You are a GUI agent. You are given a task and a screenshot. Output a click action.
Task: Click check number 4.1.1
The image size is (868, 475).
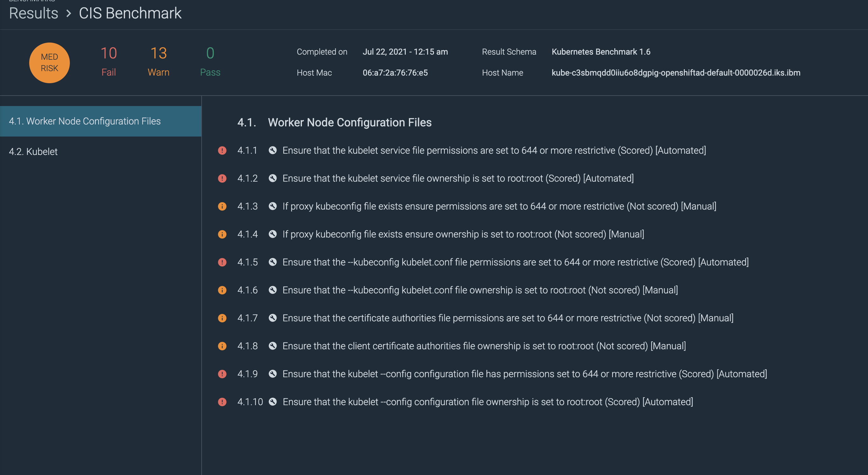[247, 150]
